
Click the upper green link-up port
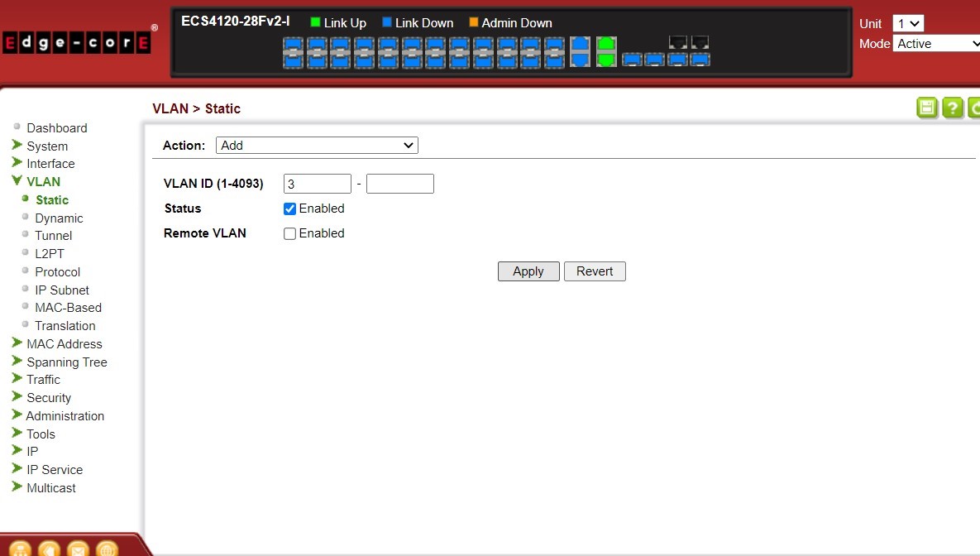(x=606, y=44)
